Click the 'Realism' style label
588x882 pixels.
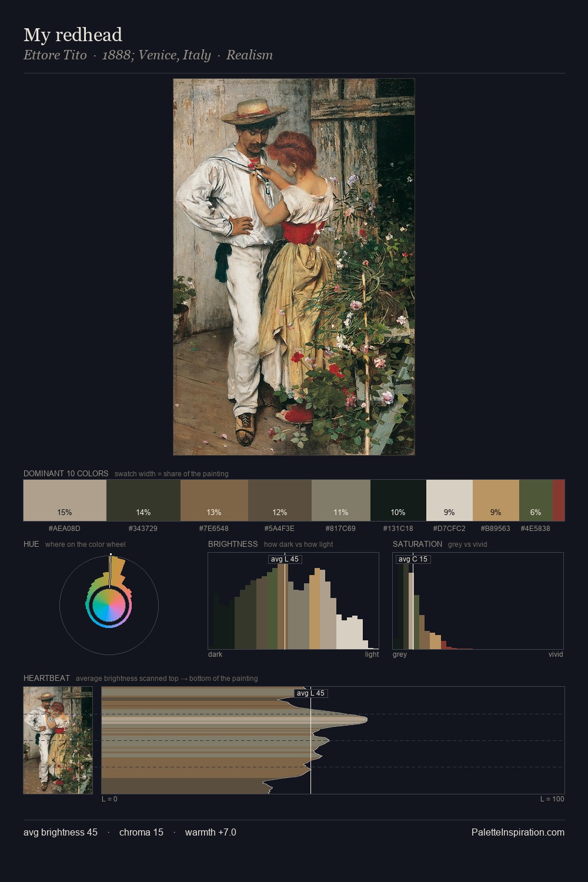point(249,55)
